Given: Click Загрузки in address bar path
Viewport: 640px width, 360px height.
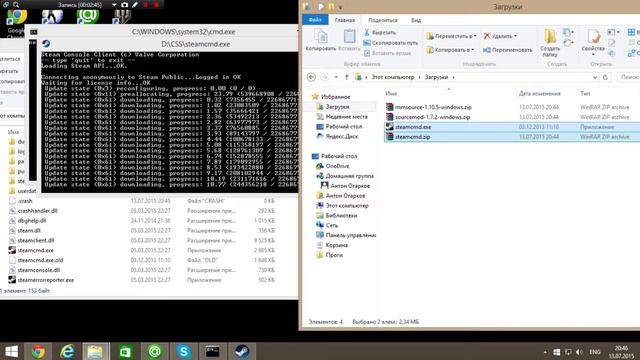Looking at the screenshot, I should pos(436,77).
